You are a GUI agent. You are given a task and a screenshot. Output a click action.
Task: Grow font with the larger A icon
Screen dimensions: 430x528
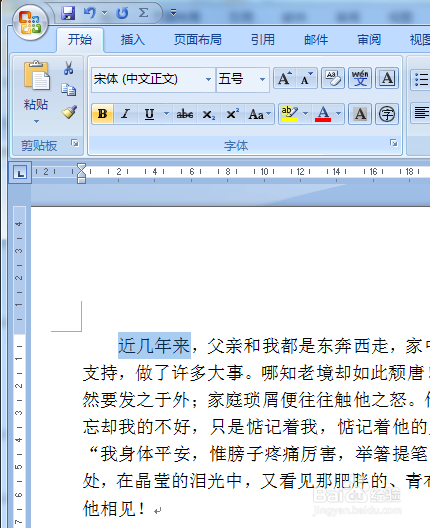coord(285,79)
